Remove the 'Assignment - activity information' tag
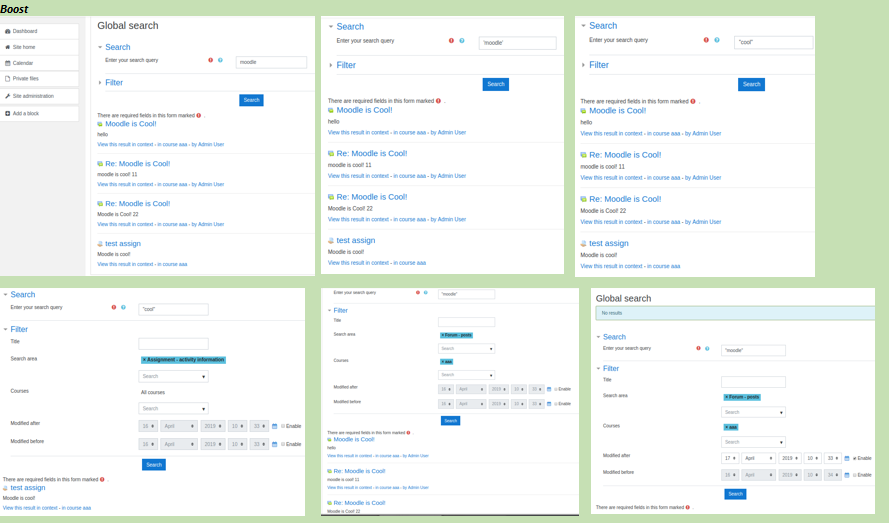Viewport: 889px width, 523px height. pyautogui.click(x=144, y=360)
